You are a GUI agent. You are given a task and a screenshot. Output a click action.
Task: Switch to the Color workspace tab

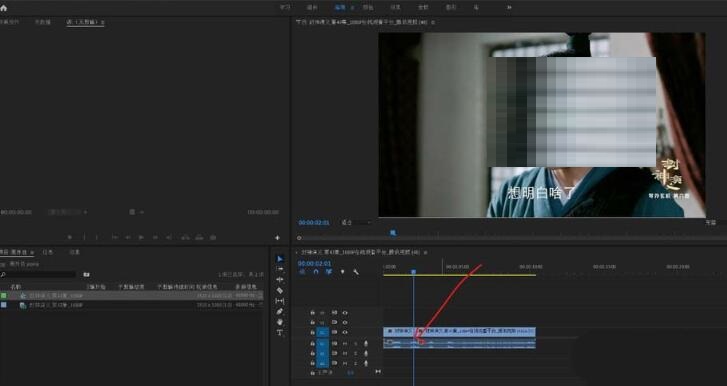coord(368,7)
